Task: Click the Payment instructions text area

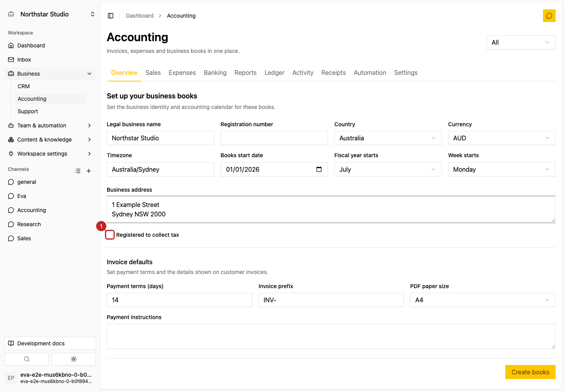Action: coord(331,336)
